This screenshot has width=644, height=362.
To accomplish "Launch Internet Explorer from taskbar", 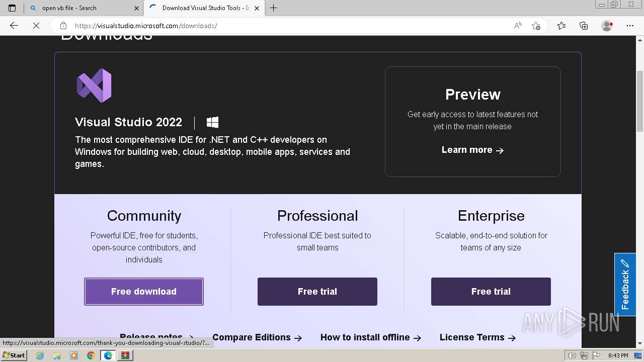I will tap(40, 355).
